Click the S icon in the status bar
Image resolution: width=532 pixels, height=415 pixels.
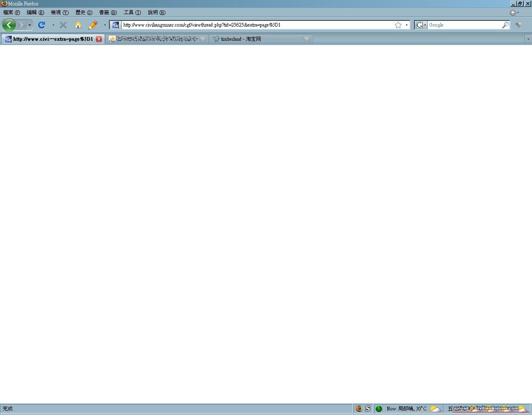[368, 409]
